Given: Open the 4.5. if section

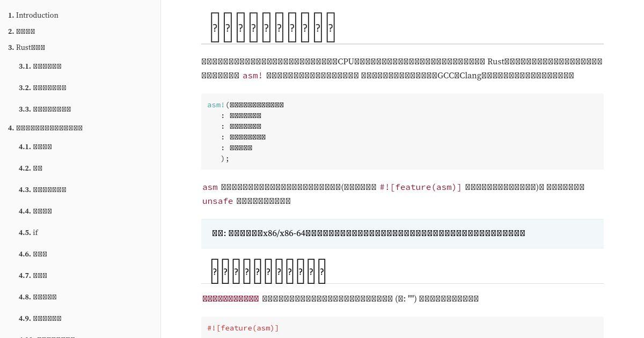Looking at the screenshot, I should tap(28, 232).
